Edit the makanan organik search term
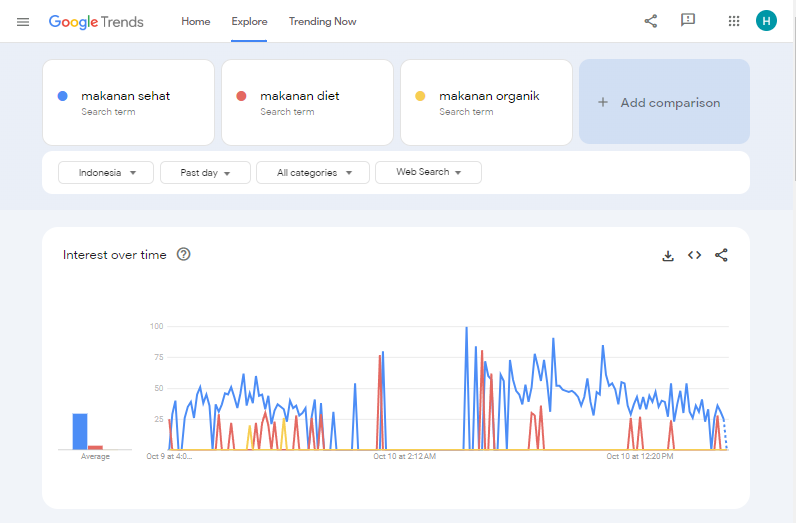The width and height of the screenshot is (796, 523). 486,103
